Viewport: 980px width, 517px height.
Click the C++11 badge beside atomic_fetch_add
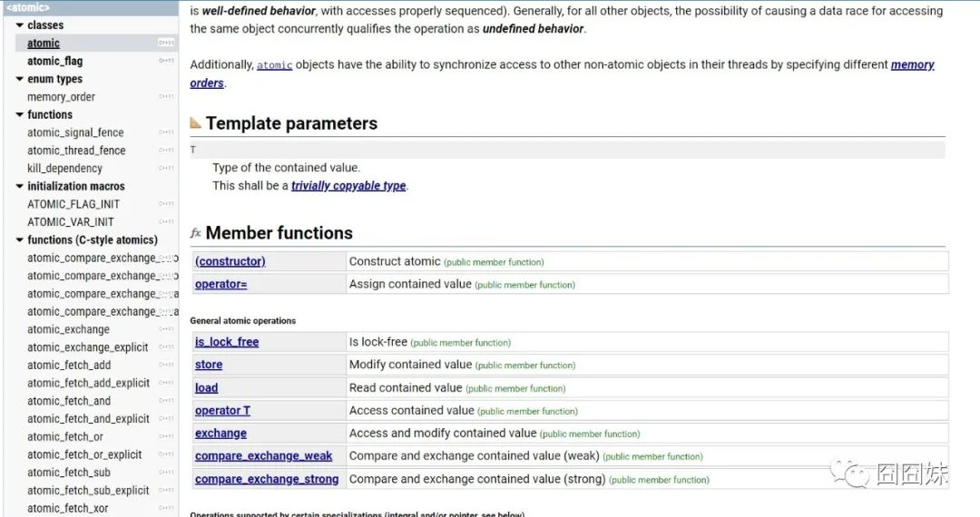click(x=166, y=366)
